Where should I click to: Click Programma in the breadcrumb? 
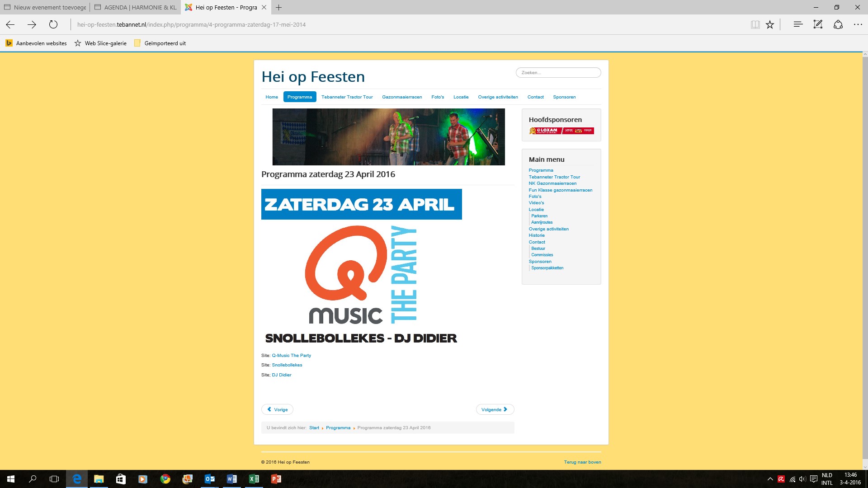(338, 428)
